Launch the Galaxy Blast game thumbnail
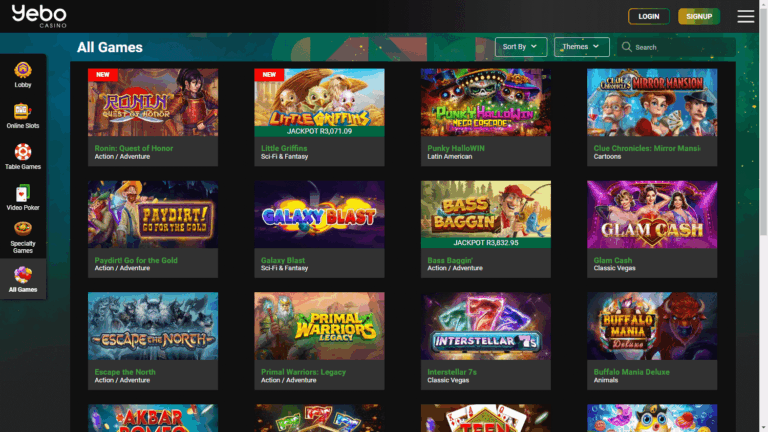The height and width of the screenshot is (432, 768). coord(319,214)
